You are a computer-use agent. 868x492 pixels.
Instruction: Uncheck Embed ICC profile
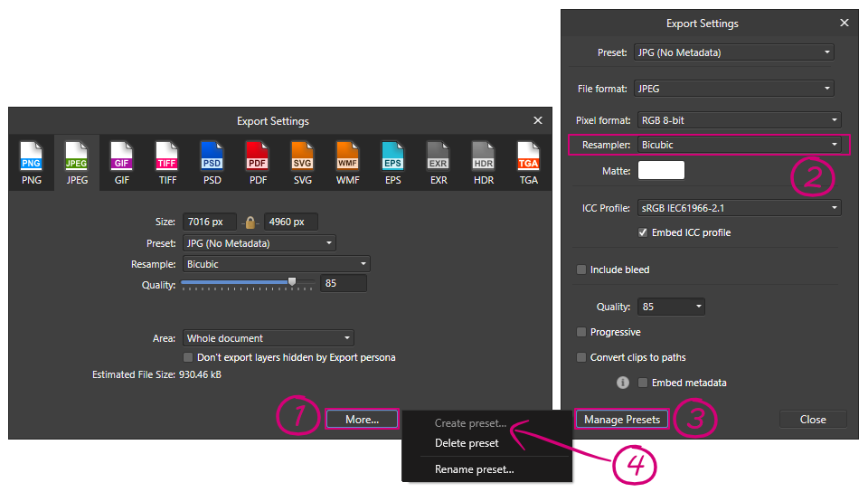[643, 232]
